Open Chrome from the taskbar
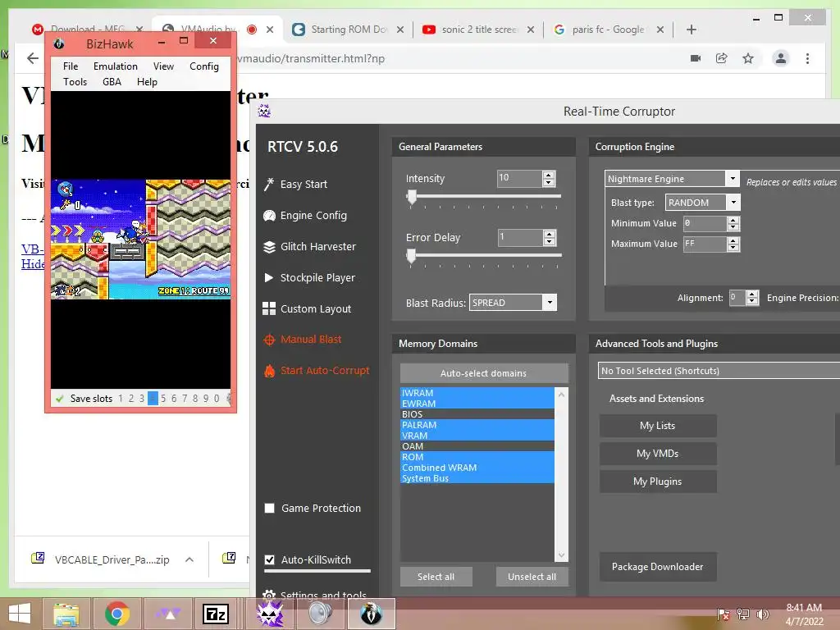 (116, 614)
